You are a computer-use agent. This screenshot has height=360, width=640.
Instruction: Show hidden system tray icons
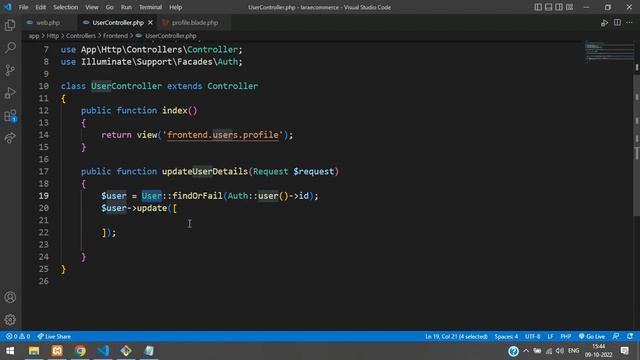tap(526, 351)
